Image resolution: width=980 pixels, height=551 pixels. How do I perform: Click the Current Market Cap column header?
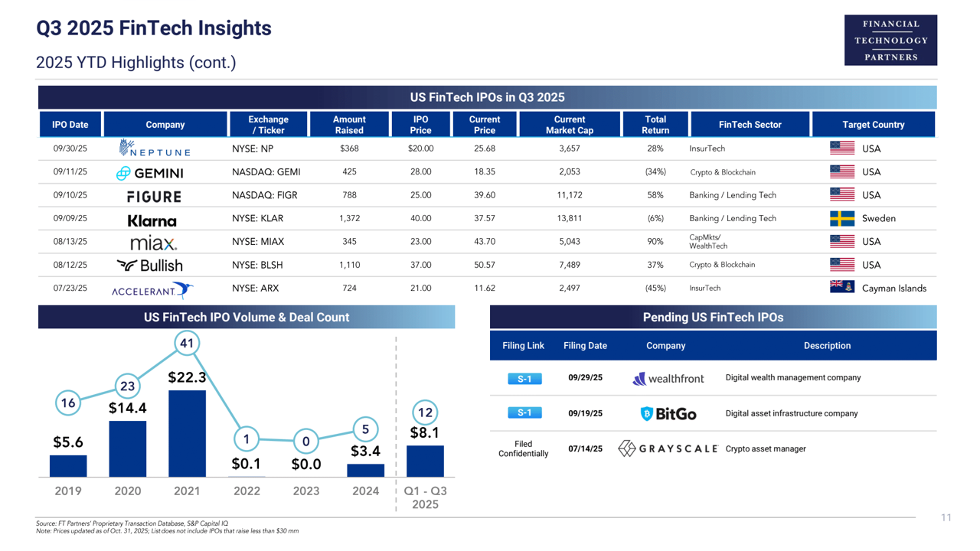click(569, 125)
